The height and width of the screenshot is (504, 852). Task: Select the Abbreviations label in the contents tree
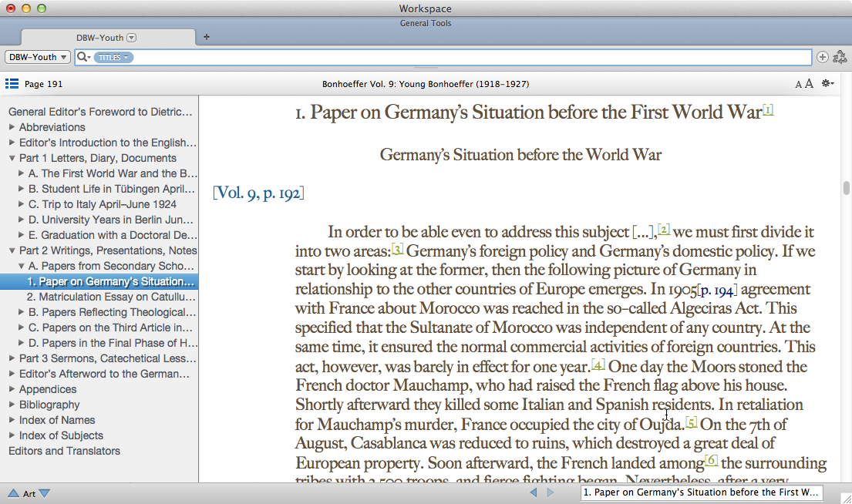coord(52,127)
